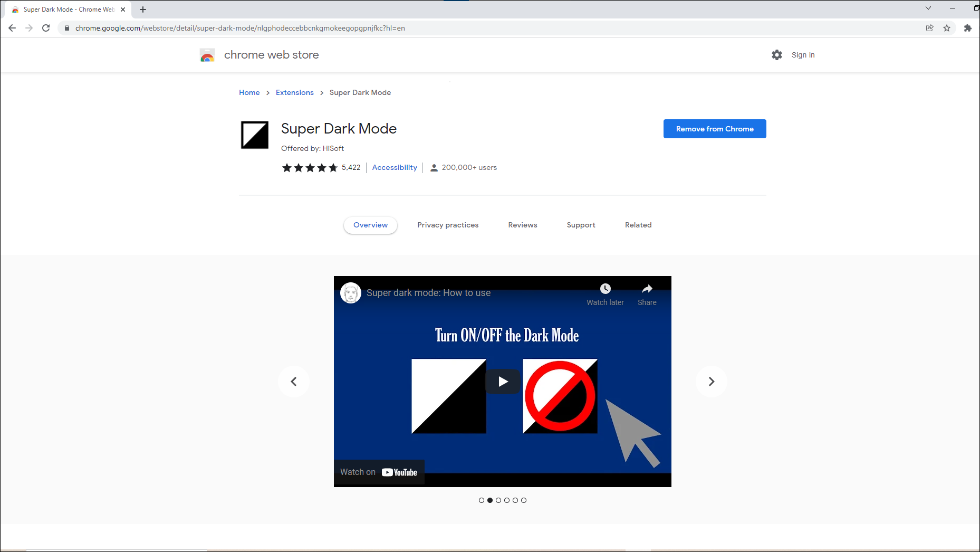Select the third carousel dot
The height and width of the screenshot is (552, 980).
(498, 500)
